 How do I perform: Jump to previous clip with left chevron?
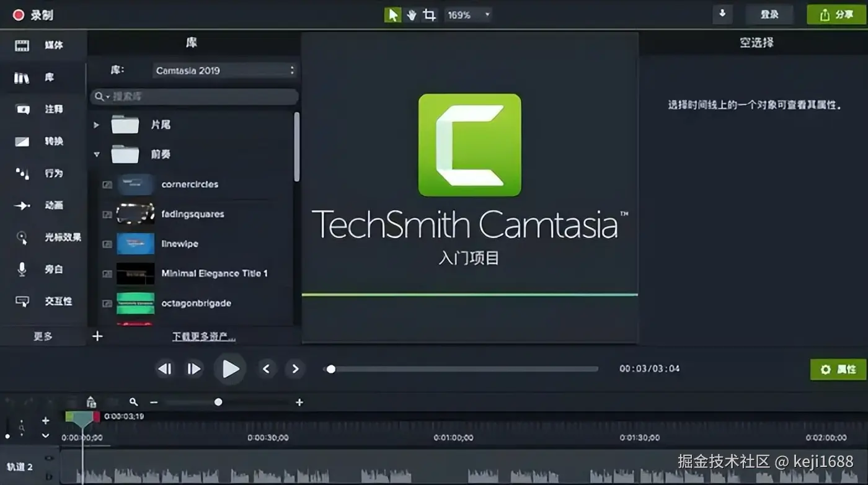pos(266,369)
